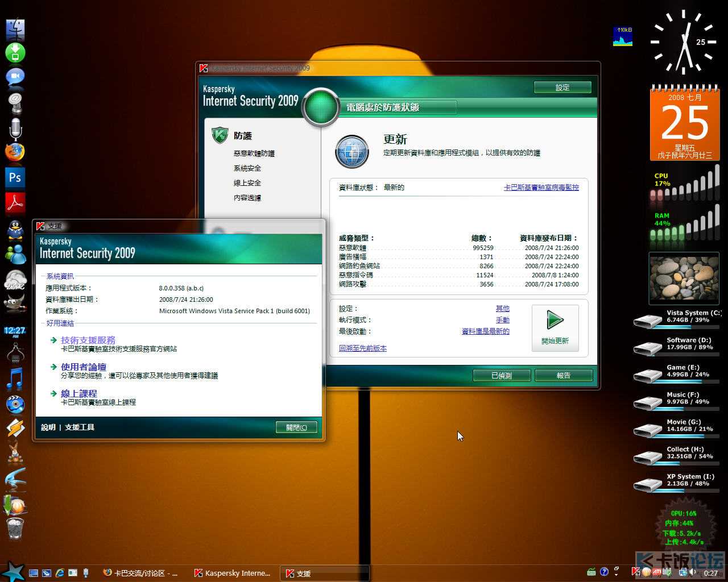Image resolution: width=728 pixels, height=582 pixels.
Task: Close the support dialog with 關閉 button
Action: coord(296,427)
